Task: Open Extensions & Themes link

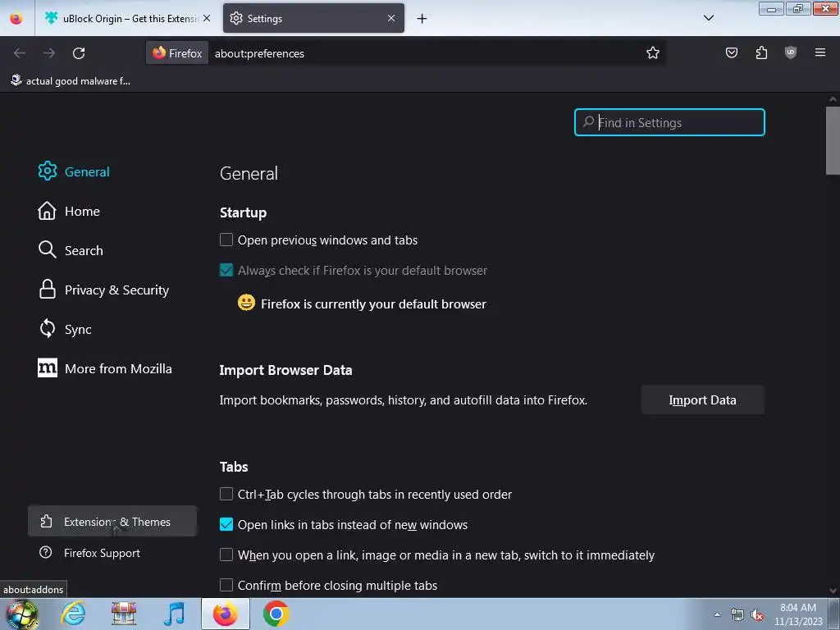Action: 112,521
